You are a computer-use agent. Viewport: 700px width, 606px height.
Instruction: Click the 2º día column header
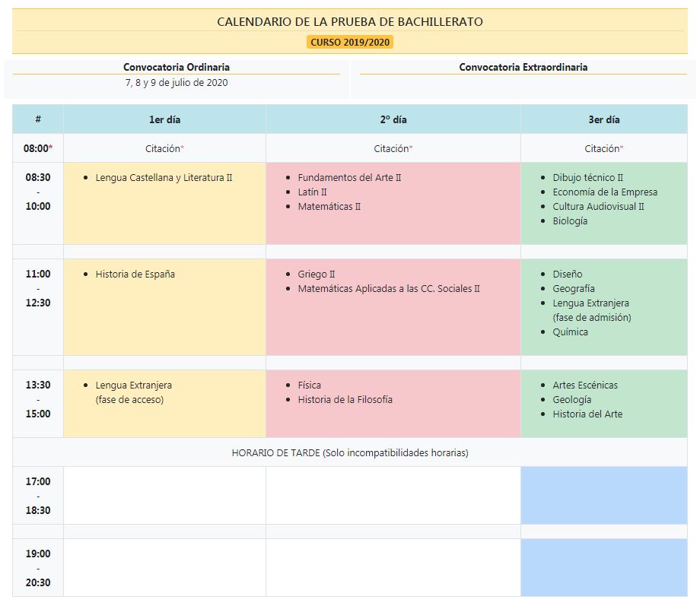tap(393, 119)
